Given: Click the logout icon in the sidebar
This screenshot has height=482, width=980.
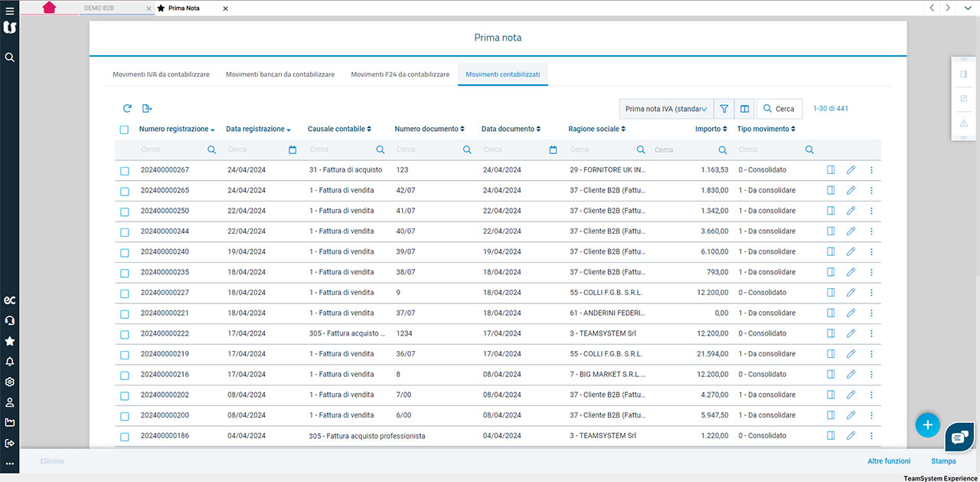Looking at the screenshot, I should coord(9,443).
